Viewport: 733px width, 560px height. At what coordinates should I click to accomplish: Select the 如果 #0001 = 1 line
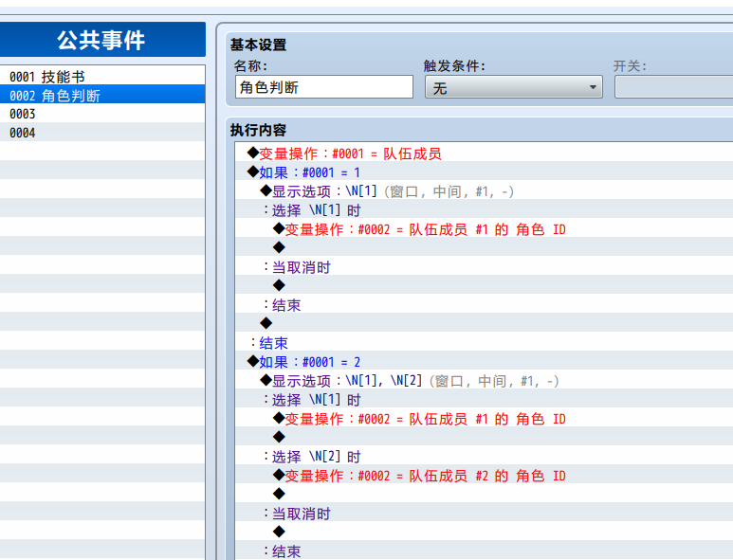click(x=484, y=172)
